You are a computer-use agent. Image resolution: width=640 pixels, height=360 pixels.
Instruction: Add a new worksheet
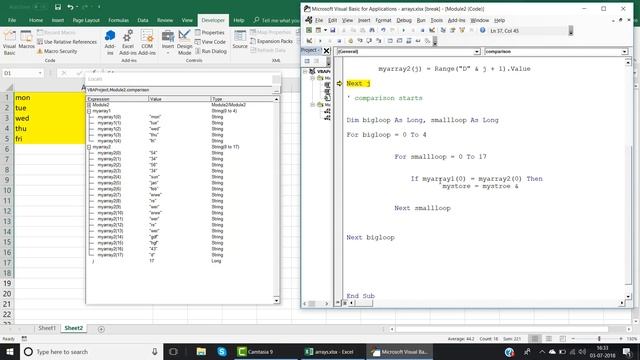pyautogui.click(x=101, y=329)
